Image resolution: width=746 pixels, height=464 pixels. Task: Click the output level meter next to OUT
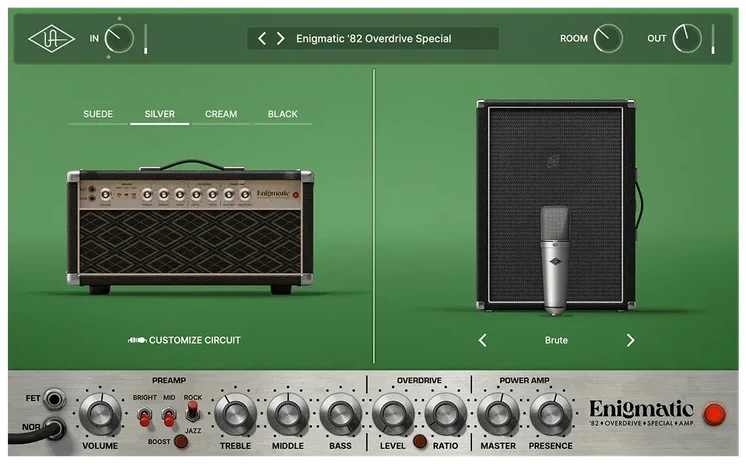pyautogui.click(x=713, y=39)
